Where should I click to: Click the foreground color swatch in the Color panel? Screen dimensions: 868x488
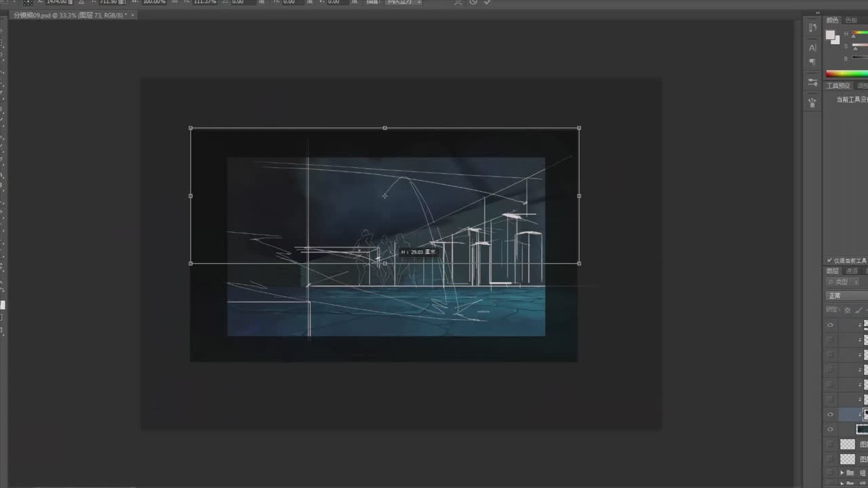click(x=831, y=35)
